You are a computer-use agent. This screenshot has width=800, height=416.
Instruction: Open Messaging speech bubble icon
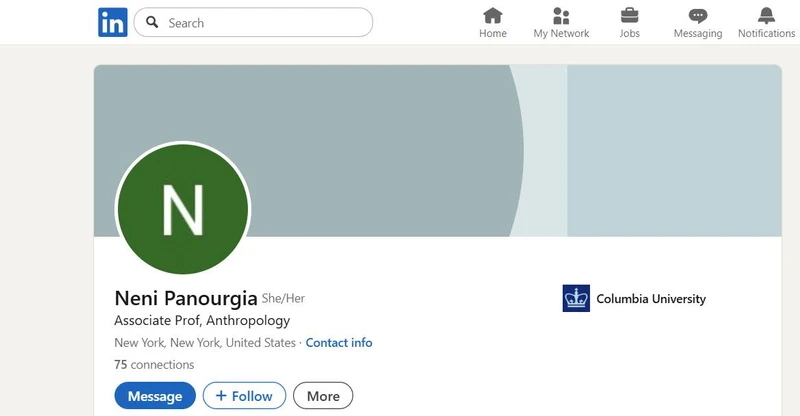pyautogui.click(x=697, y=16)
